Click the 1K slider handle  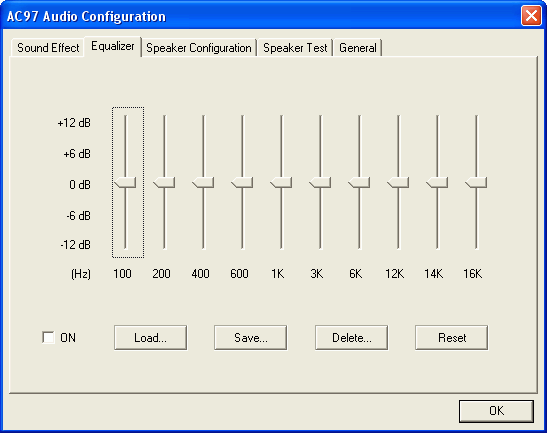tap(281, 183)
